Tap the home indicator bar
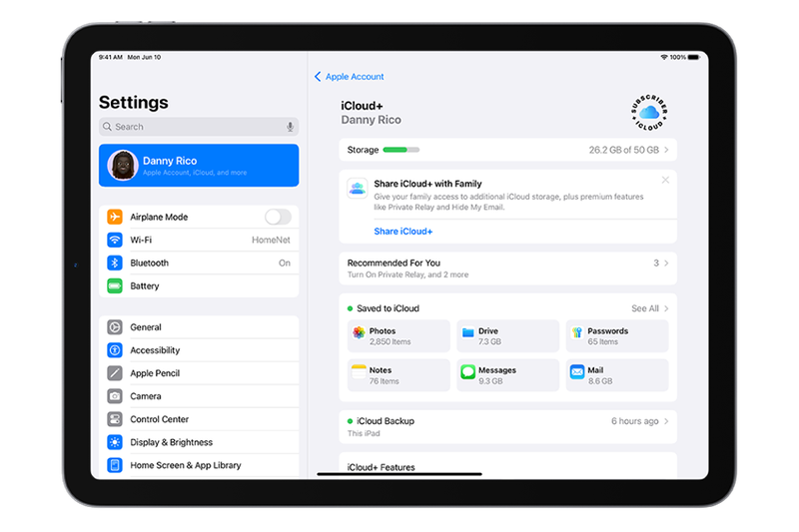799x532 pixels. pos(399,474)
